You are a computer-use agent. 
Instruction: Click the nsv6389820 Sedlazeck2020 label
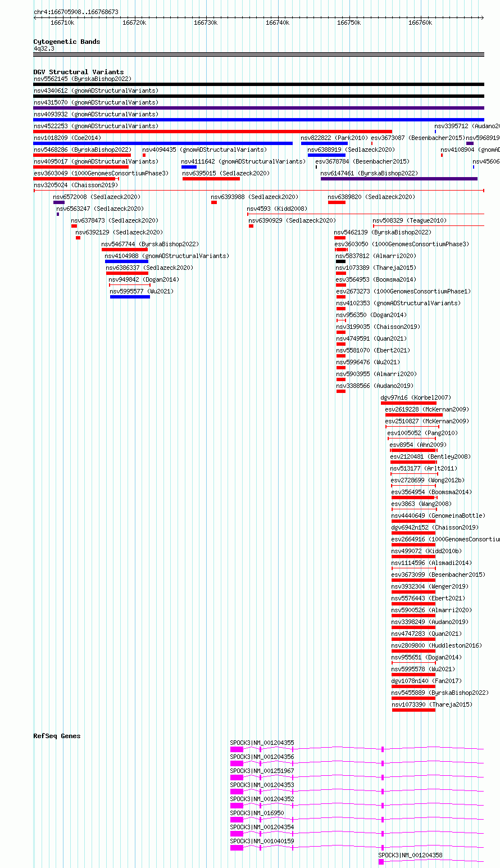tap(372, 197)
